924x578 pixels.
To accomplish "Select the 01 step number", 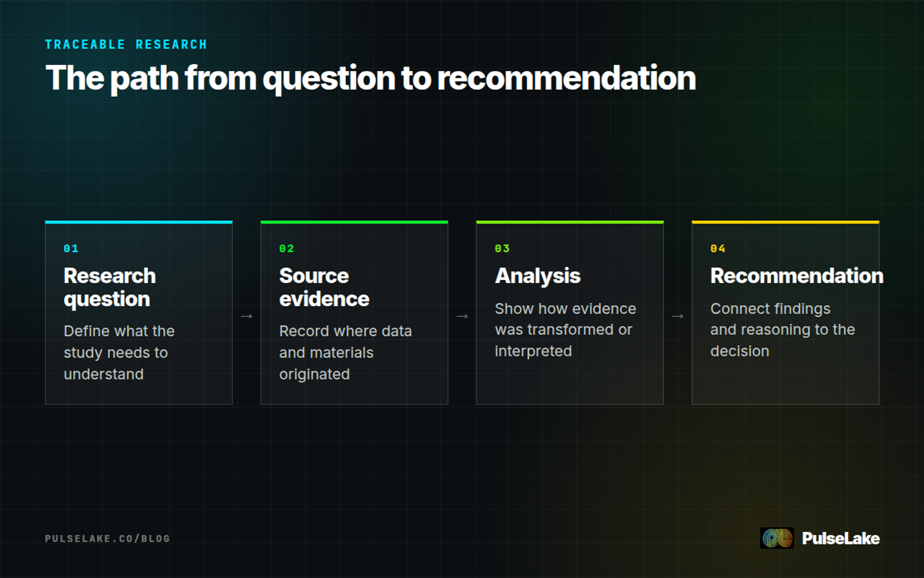I will (x=71, y=249).
